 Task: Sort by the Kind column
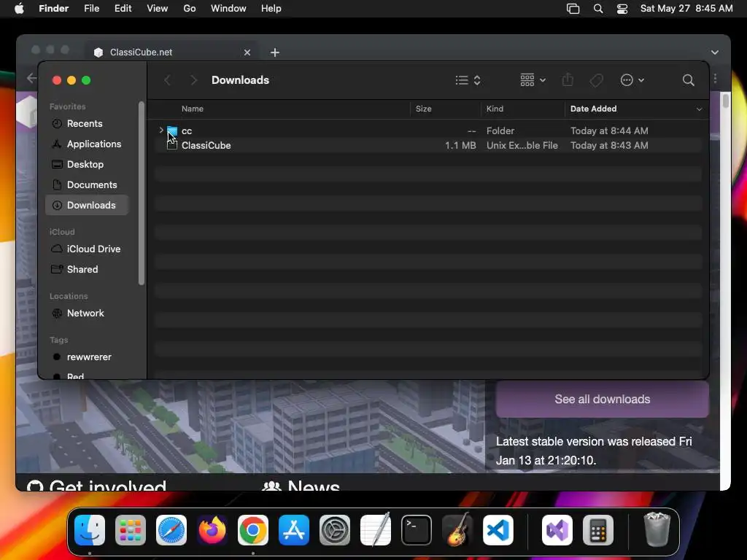click(x=495, y=109)
